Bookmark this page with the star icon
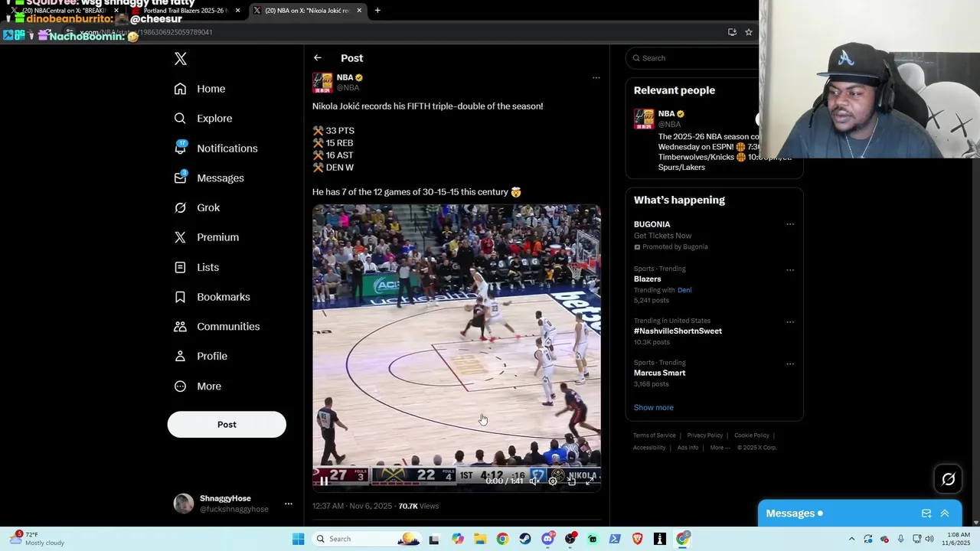Image resolution: width=980 pixels, height=551 pixels. [x=749, y=32]
